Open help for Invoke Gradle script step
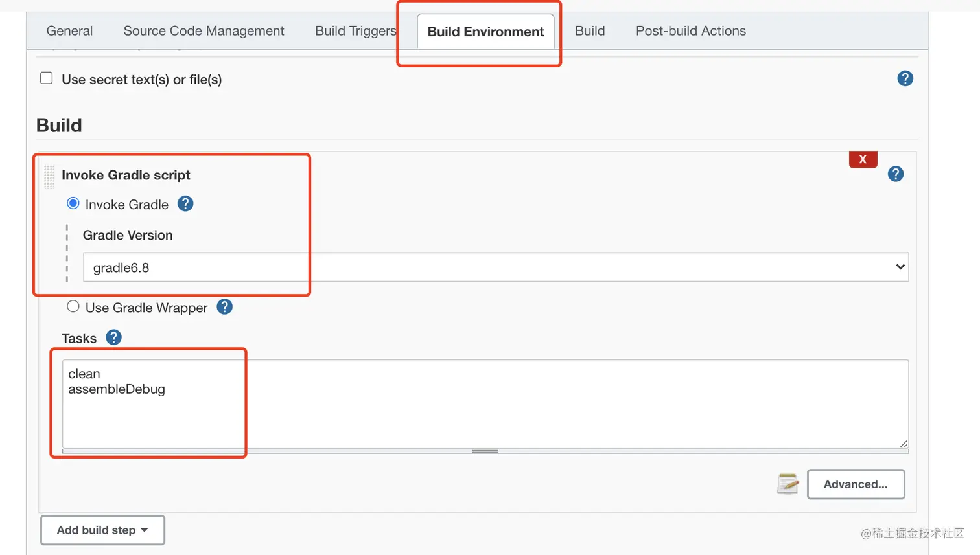This screenshot has height=555, width=980. 895,174
